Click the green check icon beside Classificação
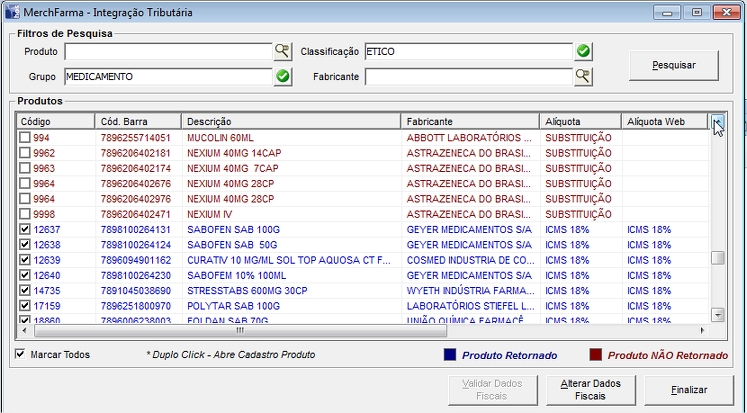The width and height of the screenshot is (747, 413). [x=583, y=51]
